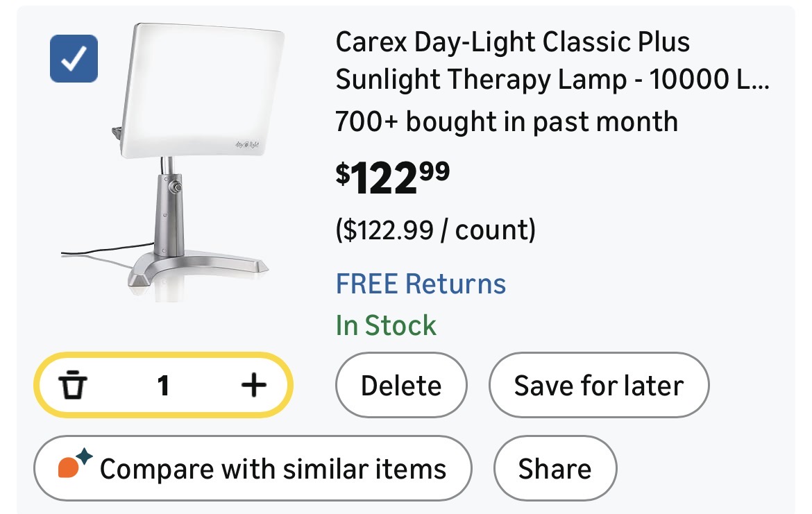Click the 700+ bought in past month text
The height and width of the screenshot is (514, 812).
pyautogui.click(x=506, y=122)
